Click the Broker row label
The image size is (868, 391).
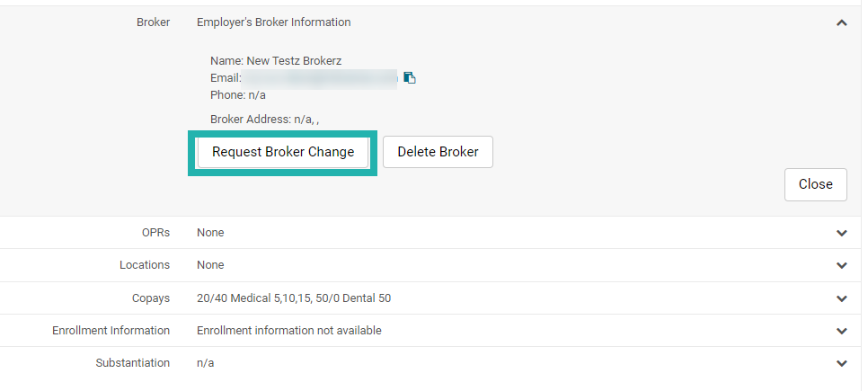[x=154, y=22]
